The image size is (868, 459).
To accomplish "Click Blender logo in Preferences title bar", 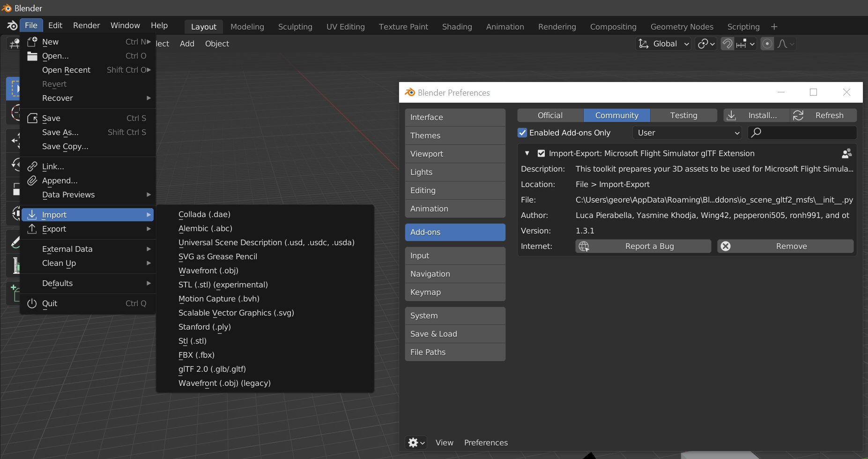I will click(410, 92).
